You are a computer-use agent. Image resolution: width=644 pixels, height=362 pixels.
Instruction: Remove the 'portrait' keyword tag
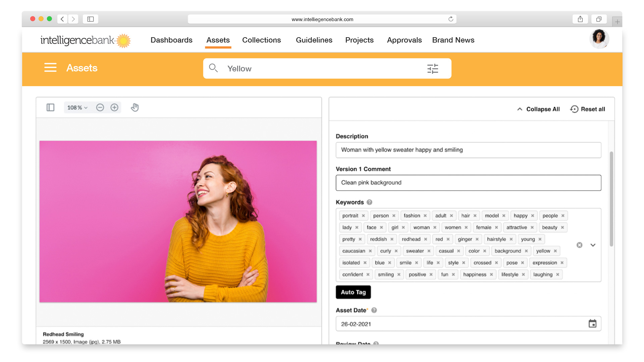[x=363, y=216]
